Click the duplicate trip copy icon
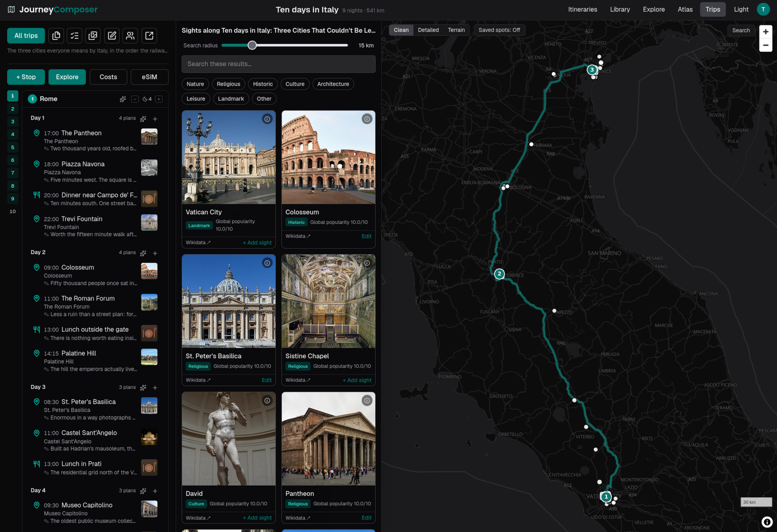Screen dimensions: 777x532 pos(56,36)
